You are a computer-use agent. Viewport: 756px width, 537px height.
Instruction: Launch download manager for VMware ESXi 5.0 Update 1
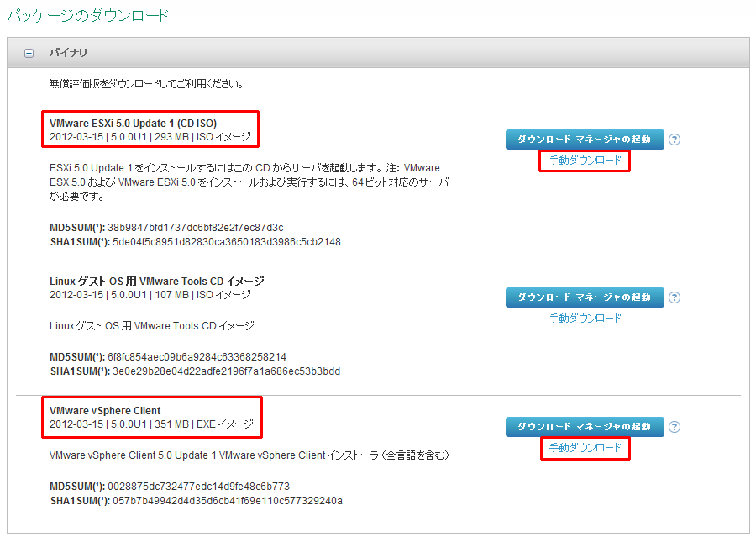click(585, 140)
